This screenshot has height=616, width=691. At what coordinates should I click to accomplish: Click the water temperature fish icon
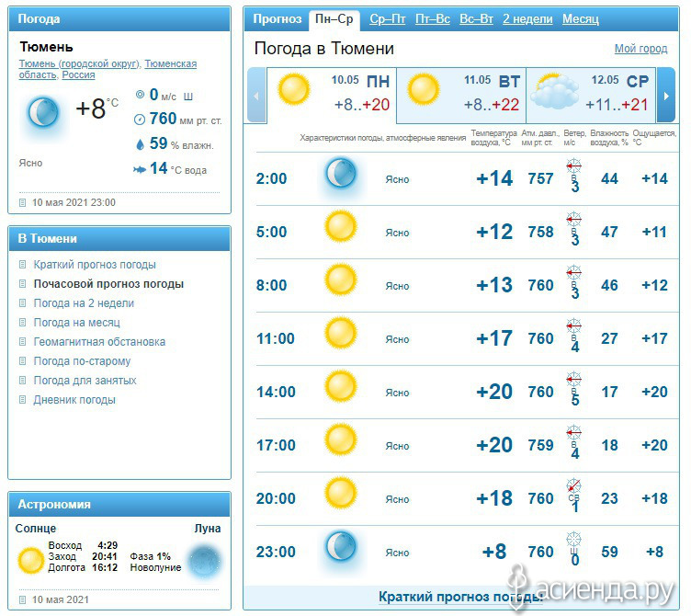click(140, 168)
